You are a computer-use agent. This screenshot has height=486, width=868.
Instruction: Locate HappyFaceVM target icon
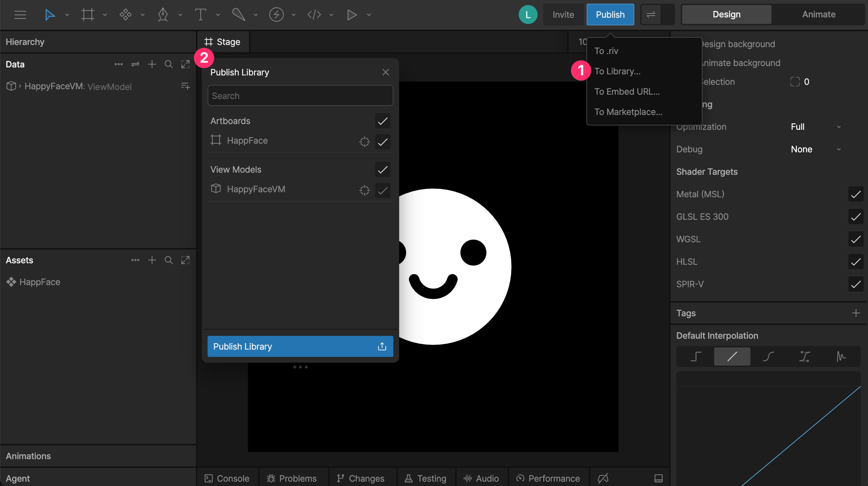(364, 190)
